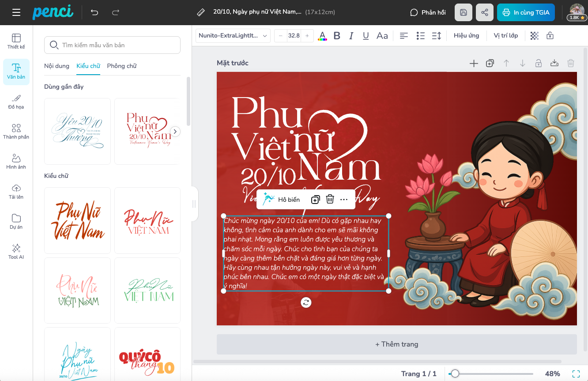Click the text template search field

coord(113,45)
